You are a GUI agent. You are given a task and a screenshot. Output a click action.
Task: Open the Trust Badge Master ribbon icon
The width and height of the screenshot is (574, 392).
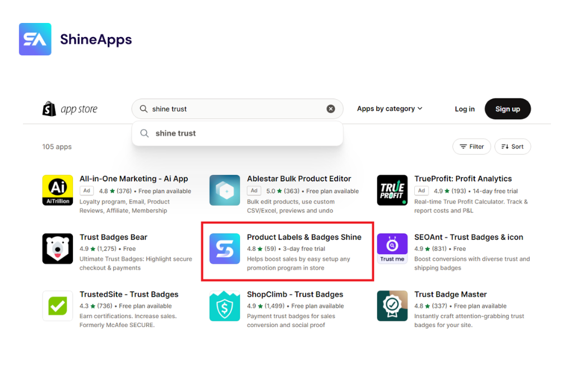[392, 306]
